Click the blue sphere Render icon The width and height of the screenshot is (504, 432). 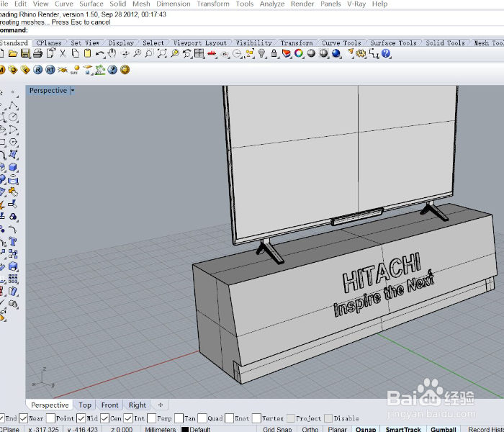coord(336,53)
